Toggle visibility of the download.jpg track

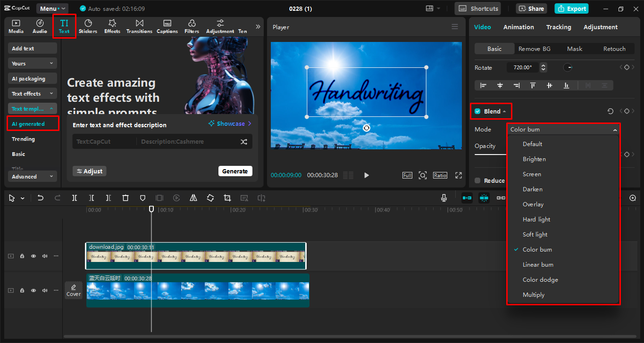tap(33, 256)
